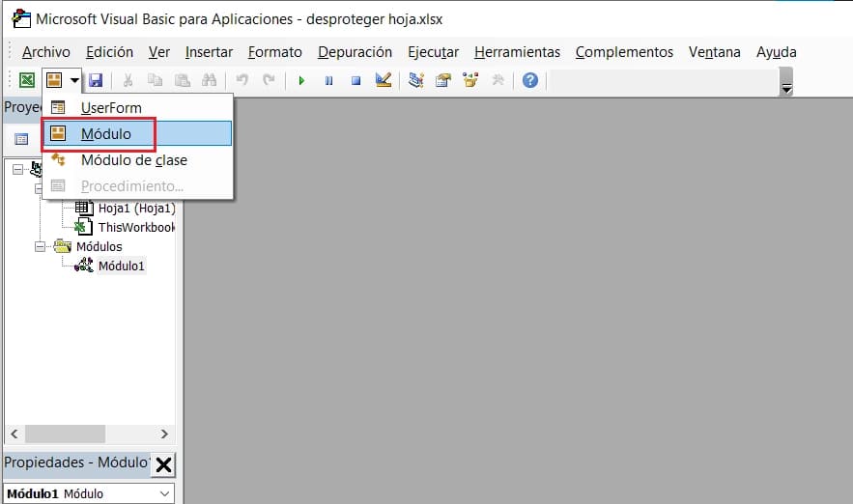
Task: Click the View Object icon in Project panel
Action: tap(21, 139)
